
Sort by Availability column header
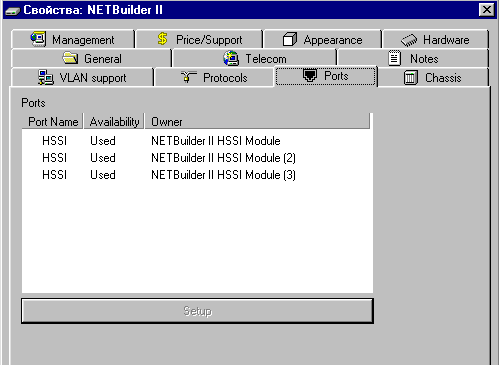coord(114,121)
